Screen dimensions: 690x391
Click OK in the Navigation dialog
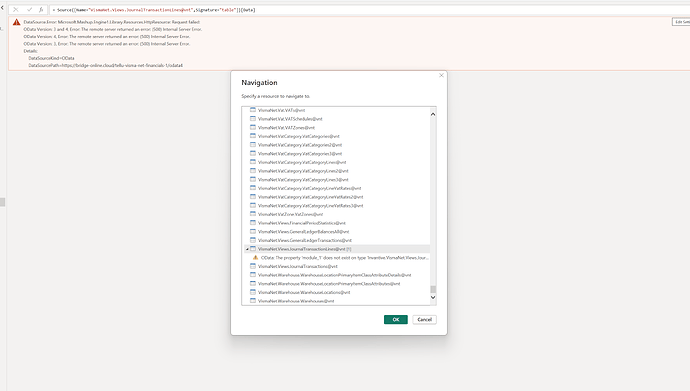tap(396, 319)
